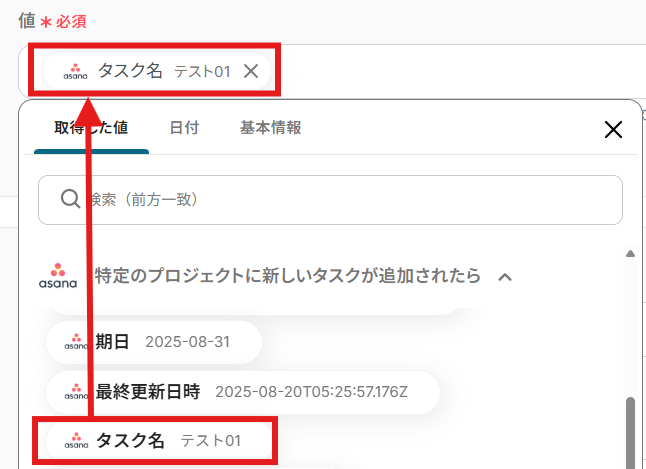Click the Asana icon on the 最終更新日時 item

pyautogui.click(x=77, y=389)
